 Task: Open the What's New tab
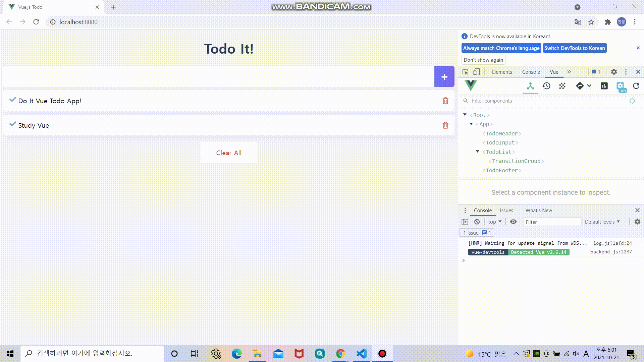538,210
